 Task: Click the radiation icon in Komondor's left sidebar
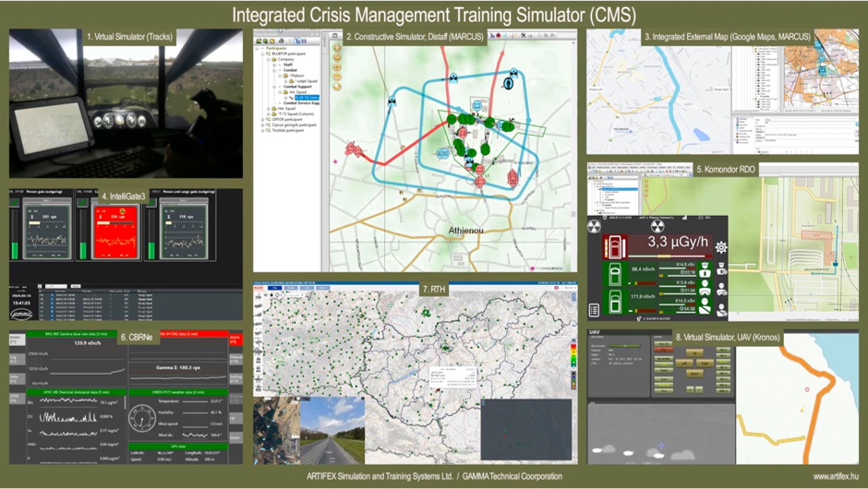(x=594, y=226)
